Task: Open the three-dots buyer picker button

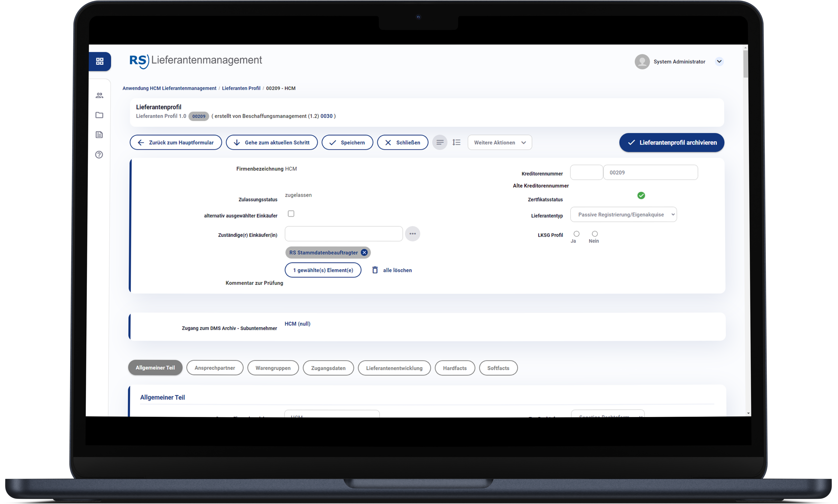Action: (x=412, y=234)
